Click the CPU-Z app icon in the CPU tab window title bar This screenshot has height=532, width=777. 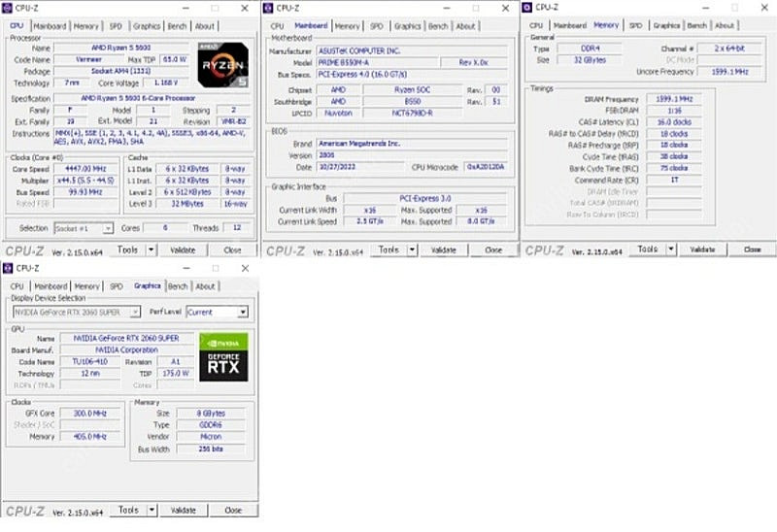[7, 8]
